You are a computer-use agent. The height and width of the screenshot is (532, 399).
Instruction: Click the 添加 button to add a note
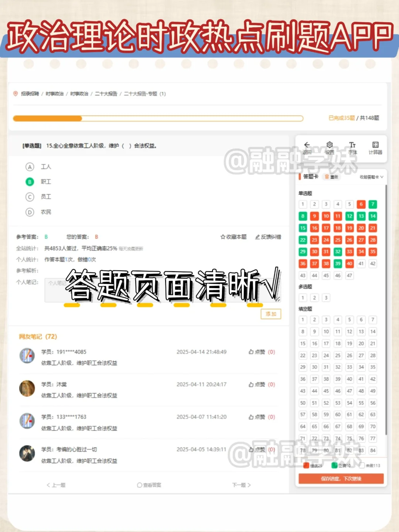(x=270, y=314)
